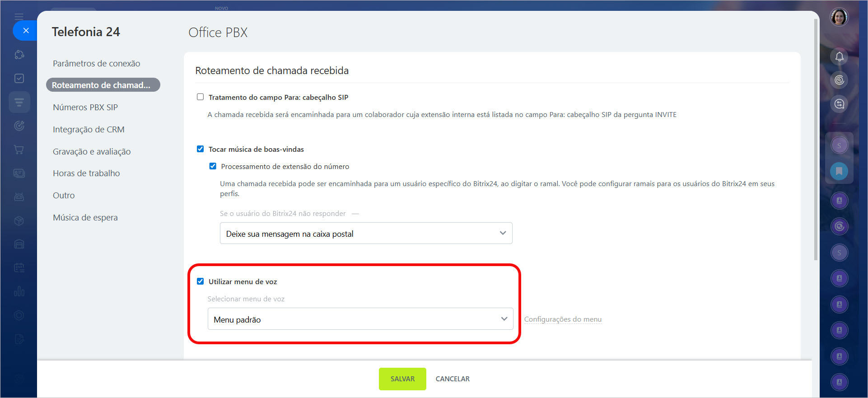Open the chat exchange bubble icon

point(839,104)
